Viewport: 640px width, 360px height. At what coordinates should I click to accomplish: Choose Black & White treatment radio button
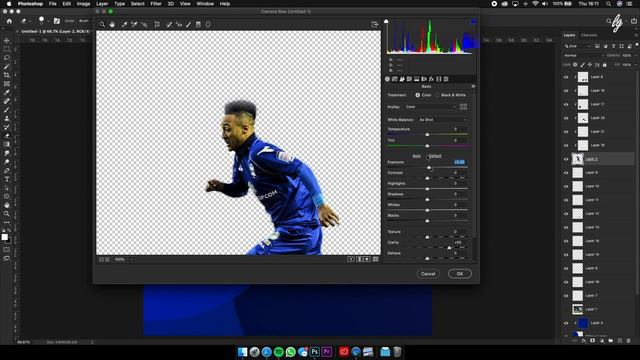437,95
